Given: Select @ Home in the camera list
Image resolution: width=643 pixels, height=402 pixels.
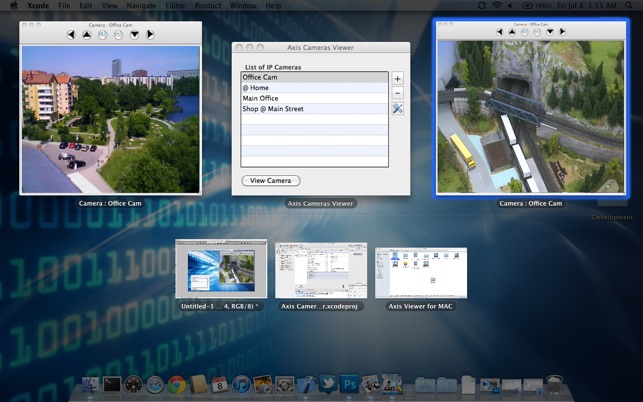Looking at the screenshot, I should [314, 88].
